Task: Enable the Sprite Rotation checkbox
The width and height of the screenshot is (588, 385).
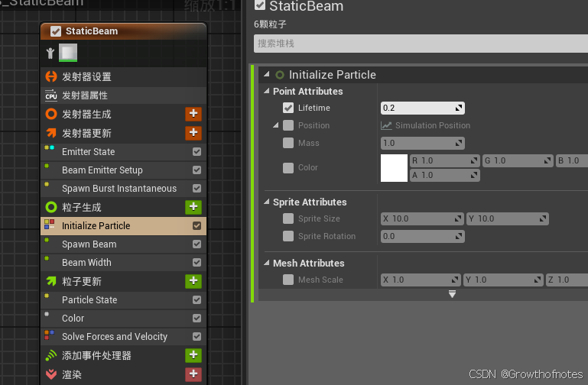Action: [288, 236]
